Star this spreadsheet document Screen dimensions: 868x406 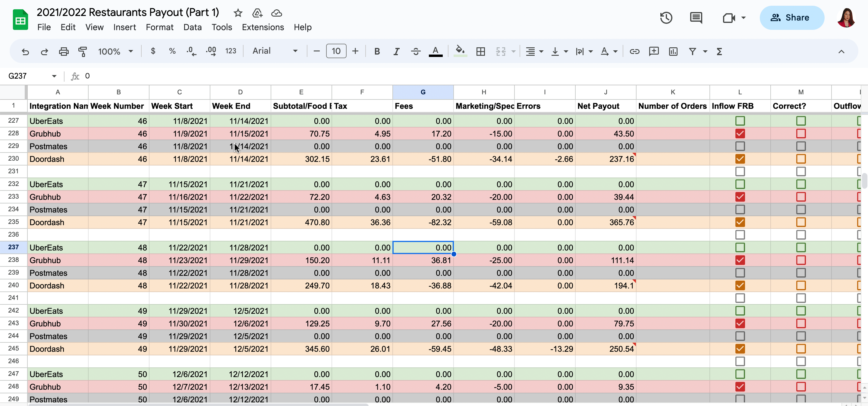coord(238,13)
